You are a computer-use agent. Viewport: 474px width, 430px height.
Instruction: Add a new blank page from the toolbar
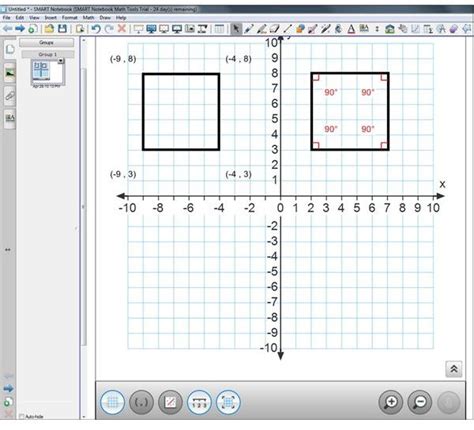(33, 29)
